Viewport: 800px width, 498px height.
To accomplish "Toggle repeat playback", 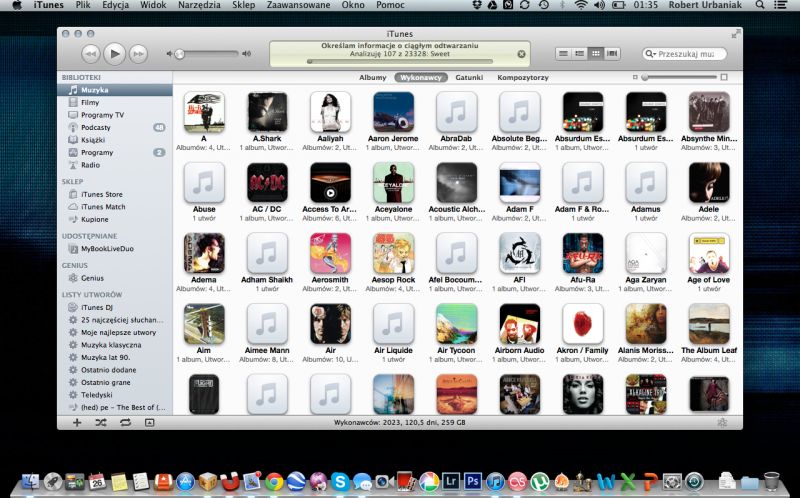I will pyautogui.click(x=126, y=422).
